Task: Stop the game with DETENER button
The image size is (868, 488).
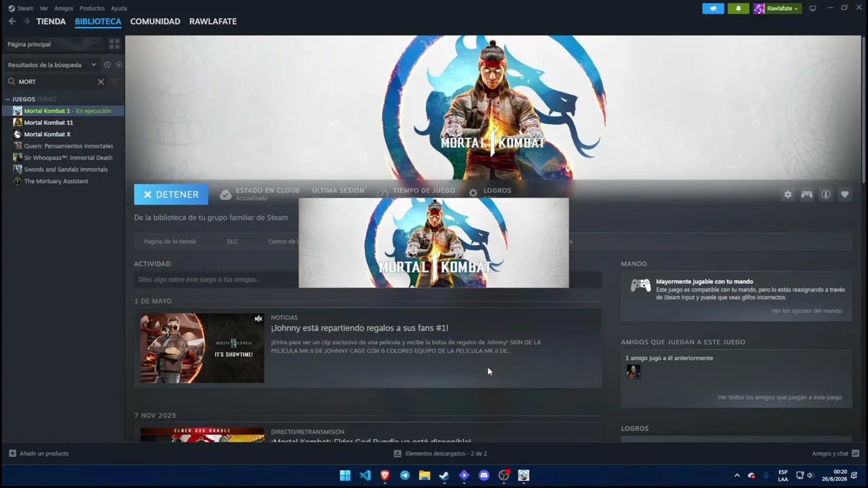Action: point(171,195)
